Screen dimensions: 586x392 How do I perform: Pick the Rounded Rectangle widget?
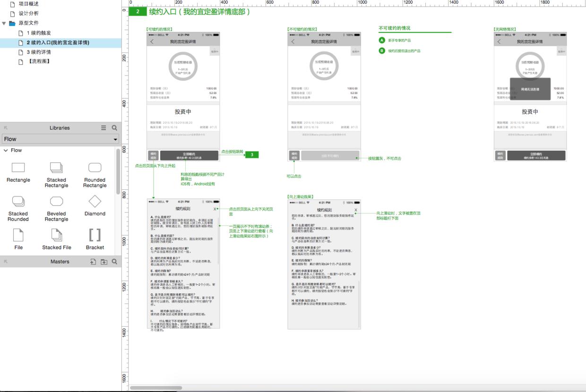coord(95,168)
